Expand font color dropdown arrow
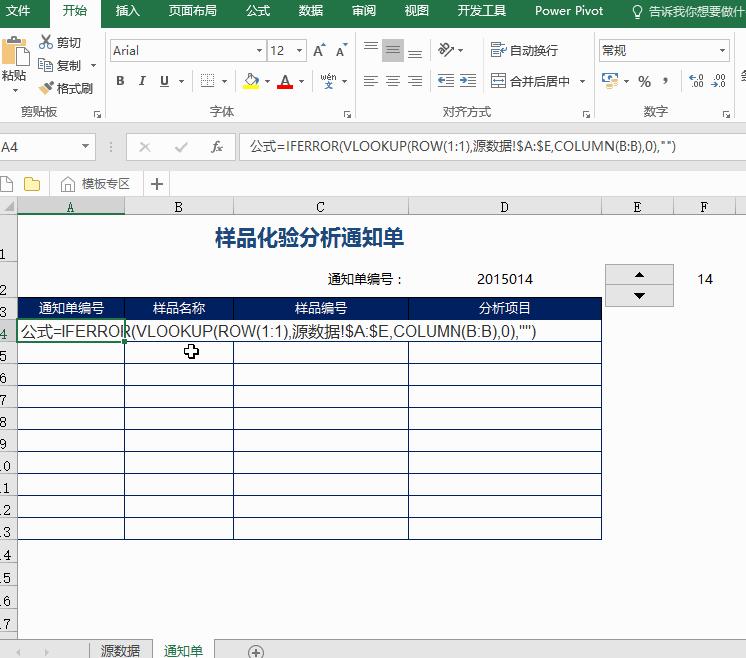The height and width of the screenshot is (658, 746). click(301, 81)
